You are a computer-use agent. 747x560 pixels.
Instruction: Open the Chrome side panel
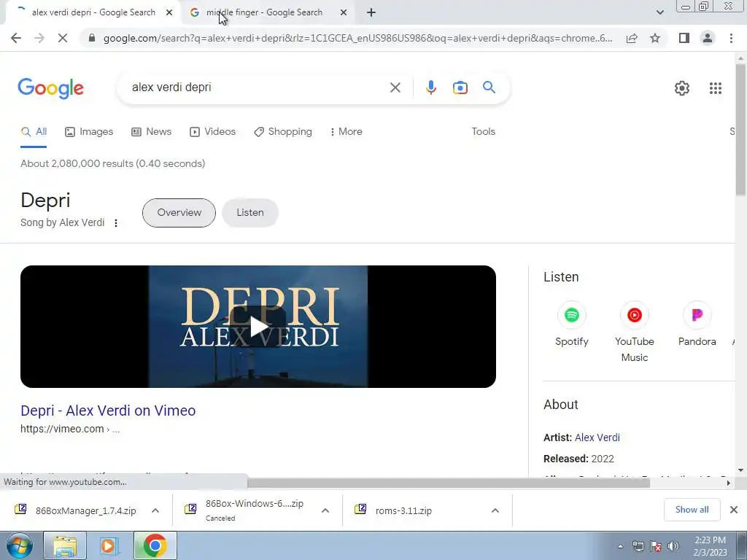click(x=684, y=38)
